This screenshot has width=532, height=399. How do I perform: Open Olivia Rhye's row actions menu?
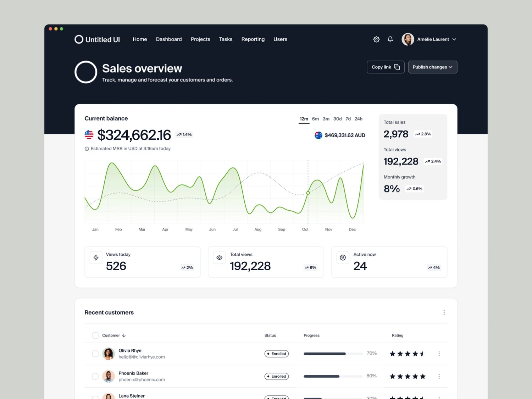pos(439,354)
